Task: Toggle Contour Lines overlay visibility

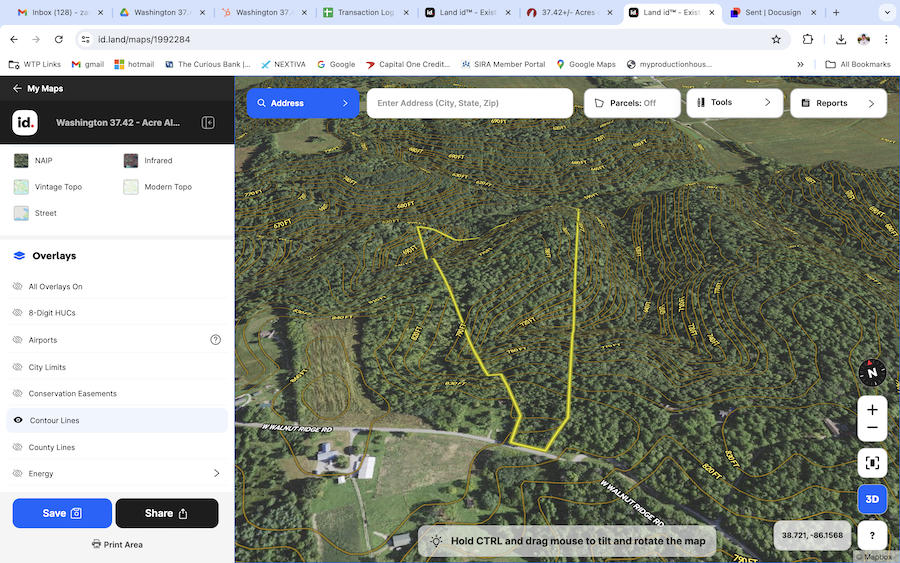Action: click(18, 420)
